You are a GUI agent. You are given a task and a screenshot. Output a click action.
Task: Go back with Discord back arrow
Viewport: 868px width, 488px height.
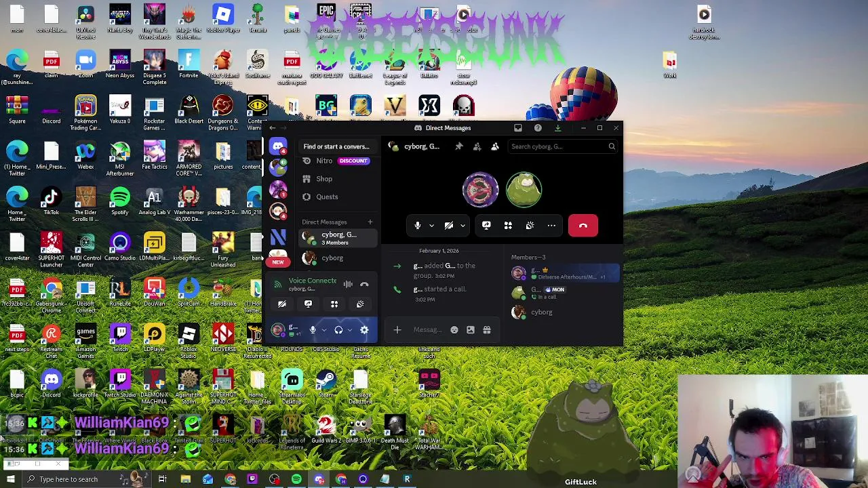(273, 127)
